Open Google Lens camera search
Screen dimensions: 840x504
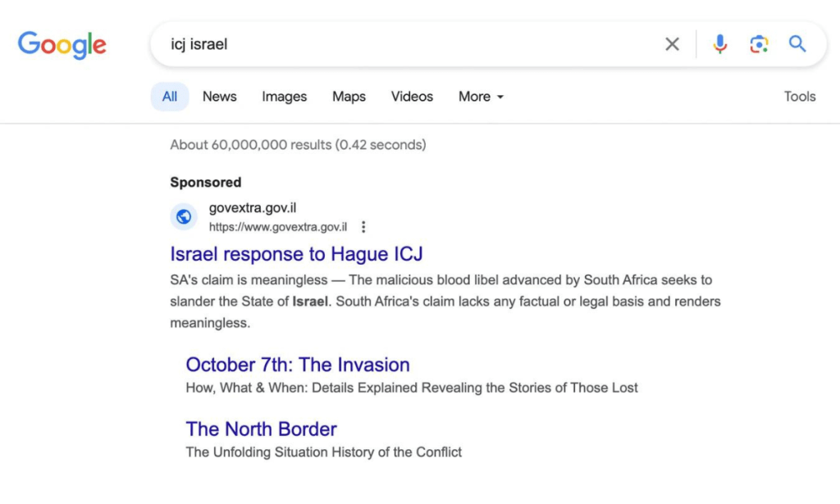click(759, 44)
